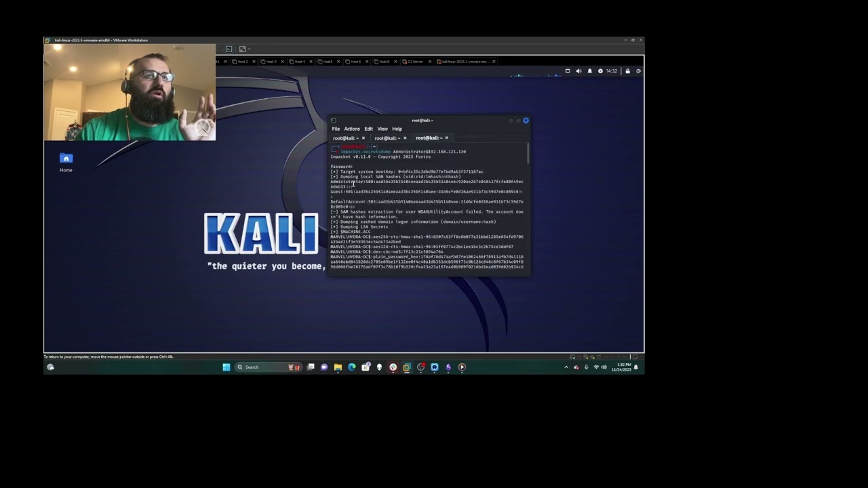The image size is (868, 488).
Task: Open the Home folder desktop icon
Action: coord(66,162)
